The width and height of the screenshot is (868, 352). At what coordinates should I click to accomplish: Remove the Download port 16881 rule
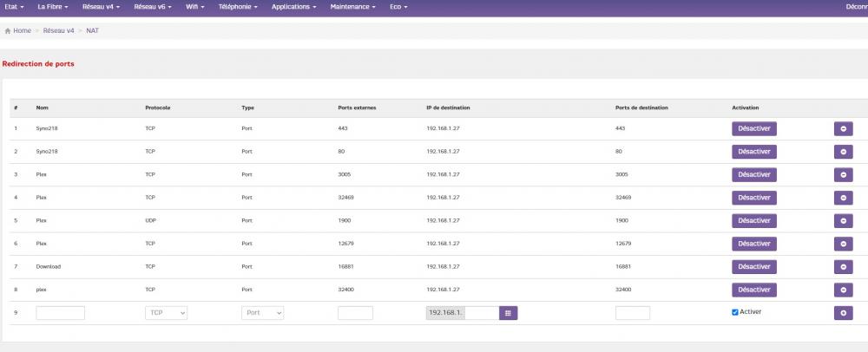pos(843,267)
